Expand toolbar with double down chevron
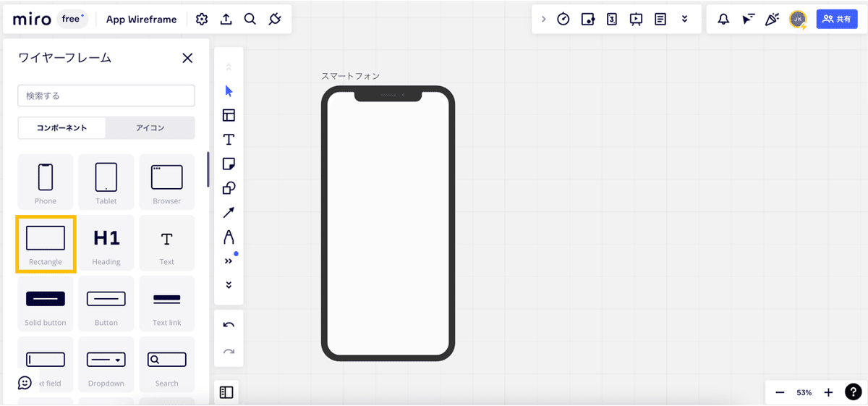The height and width of the screenshot is (406, 868). (229, 285)
